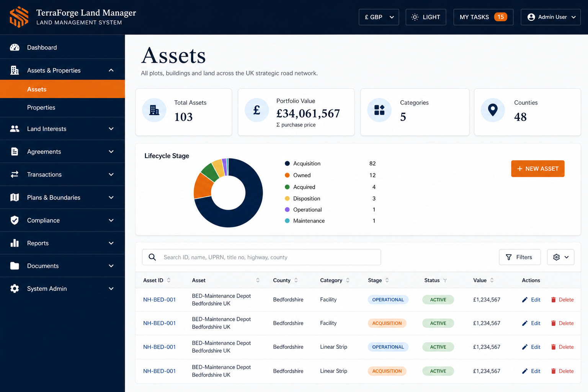Click the asset search input field
This screenshot has height=392, width=588.
click(x=261, y=257)
